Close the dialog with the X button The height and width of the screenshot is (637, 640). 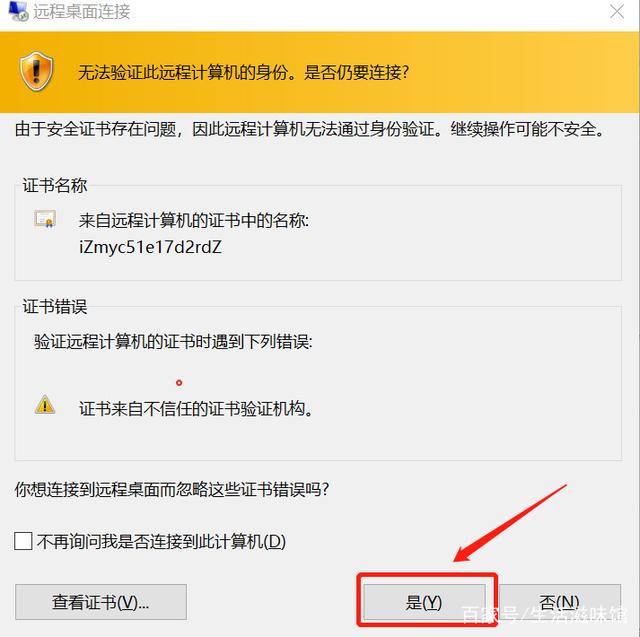(617, 11)
